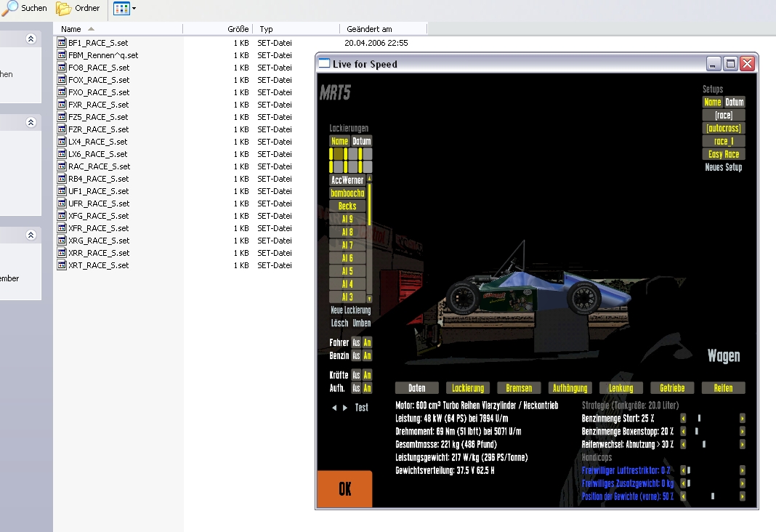
Task: Select the [autocross] setup
Action: pos(724,128)
